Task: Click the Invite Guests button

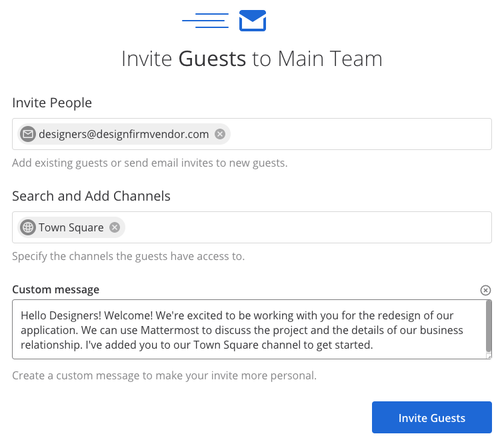Action: click(431, 418)
